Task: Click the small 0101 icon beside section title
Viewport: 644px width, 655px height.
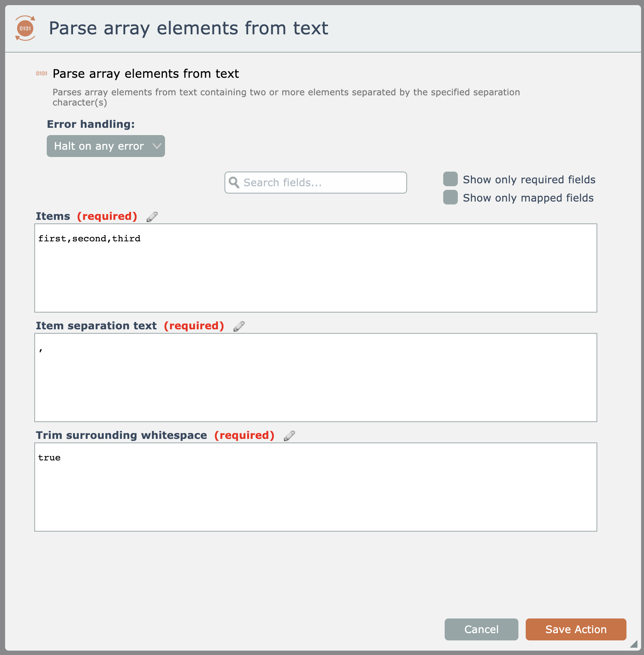Action: [x=42, y=73]
